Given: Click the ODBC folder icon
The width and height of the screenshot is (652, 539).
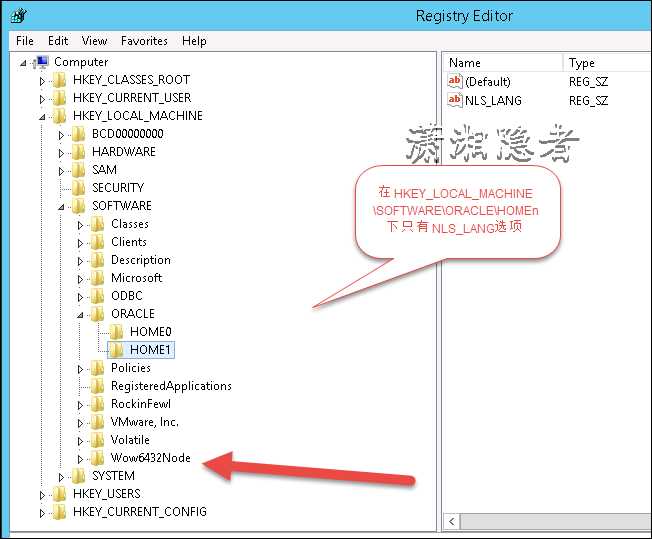Looking at the screenshot, I should click(x=98, y=296).
